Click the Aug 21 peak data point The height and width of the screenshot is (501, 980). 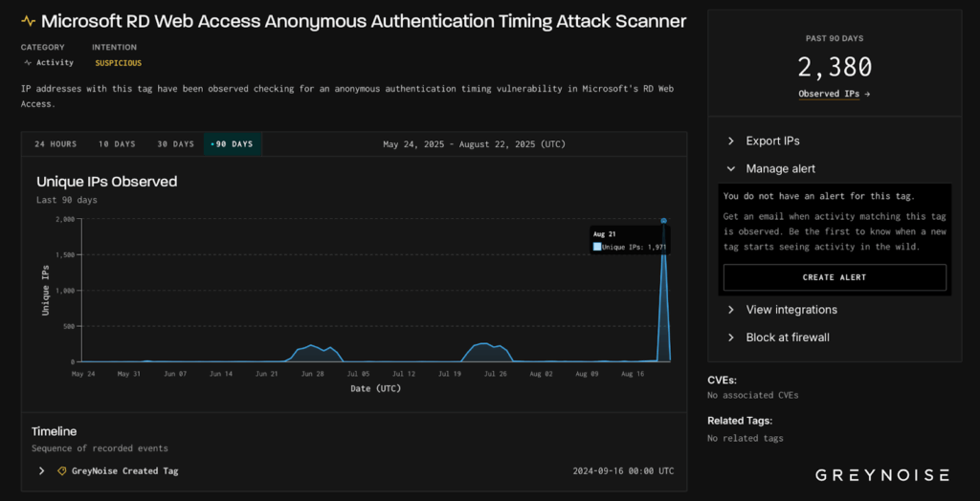(663, 221)
